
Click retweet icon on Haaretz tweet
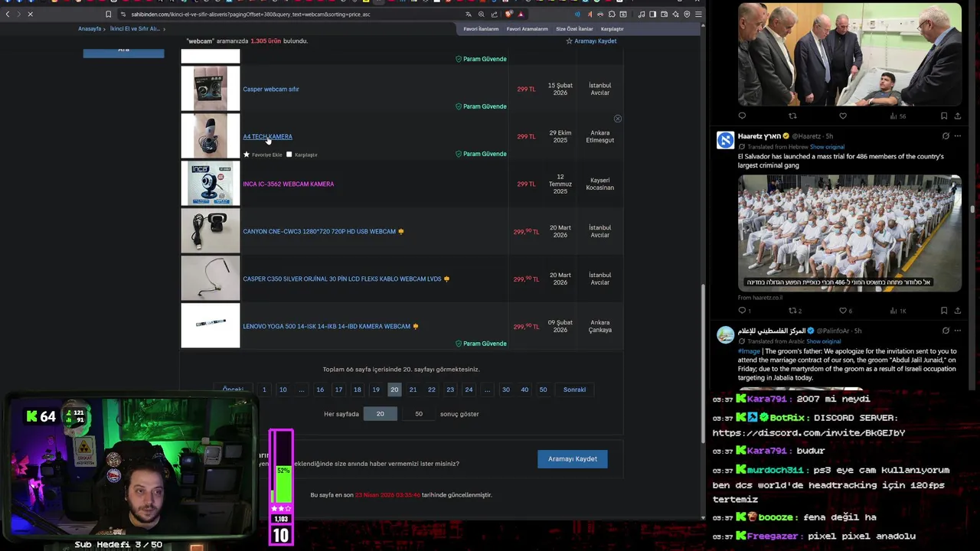792,311
